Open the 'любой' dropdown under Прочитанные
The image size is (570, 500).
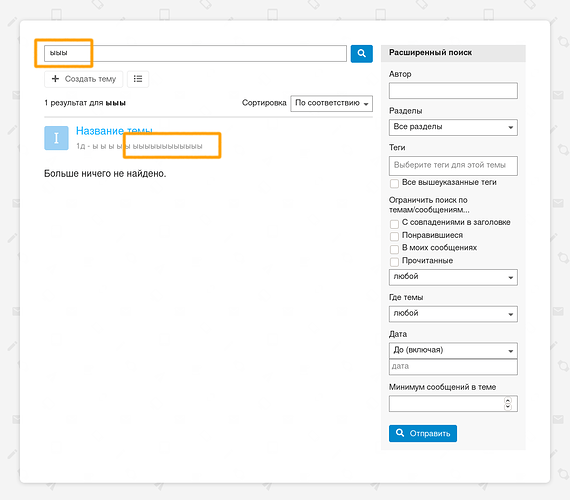[x=453, y=277]
